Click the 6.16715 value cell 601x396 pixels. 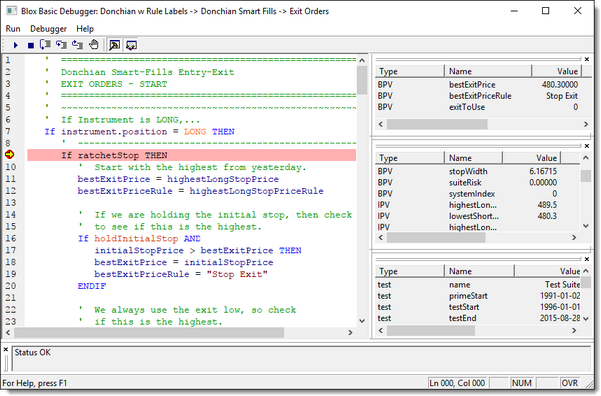point(543,171)
